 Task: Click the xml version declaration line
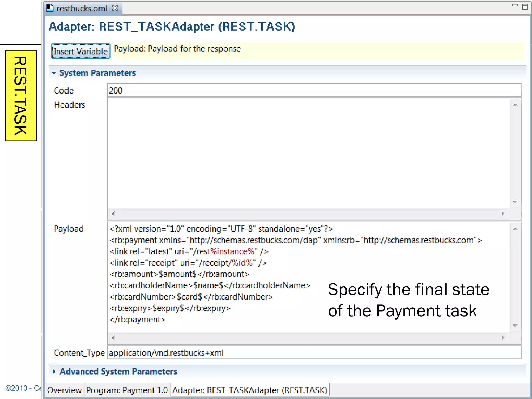point(221,229)
